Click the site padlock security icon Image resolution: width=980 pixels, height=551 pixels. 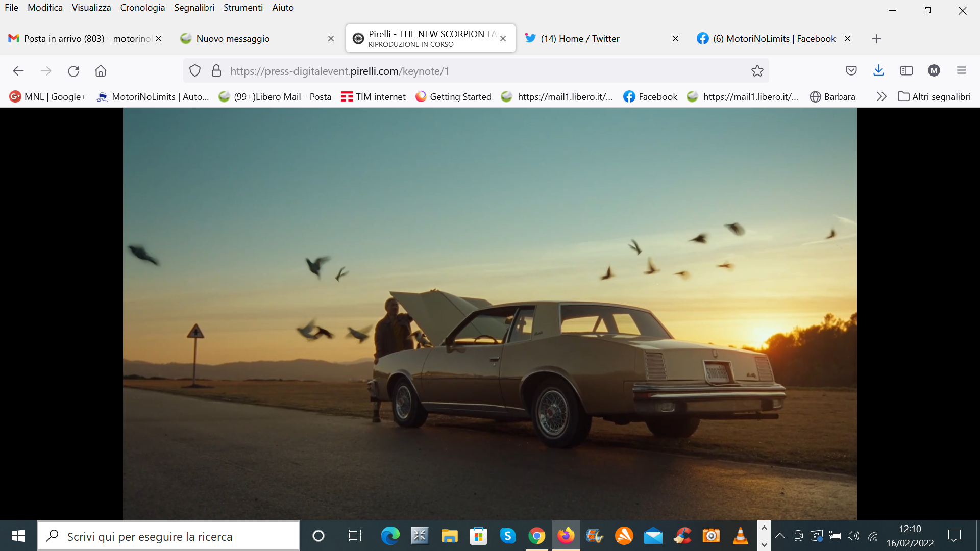216,71
